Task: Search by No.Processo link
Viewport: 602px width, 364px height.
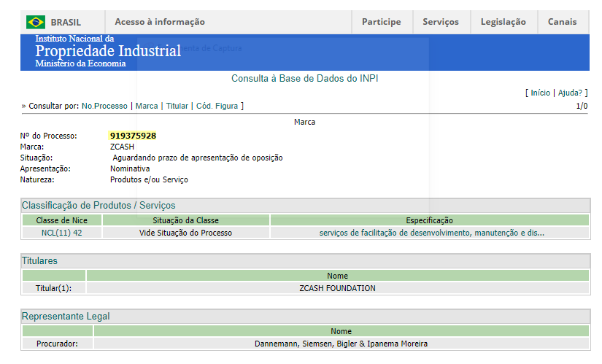Action: coord(104,106)
